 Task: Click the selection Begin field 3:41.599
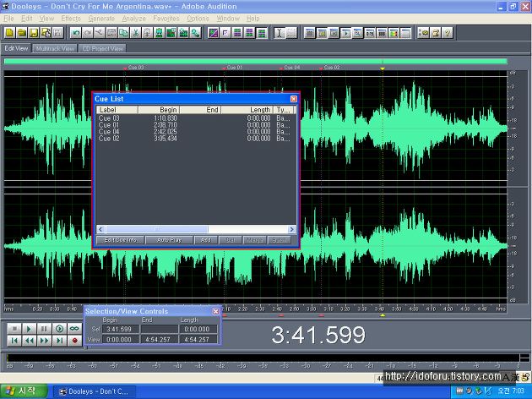coord(121,329)
